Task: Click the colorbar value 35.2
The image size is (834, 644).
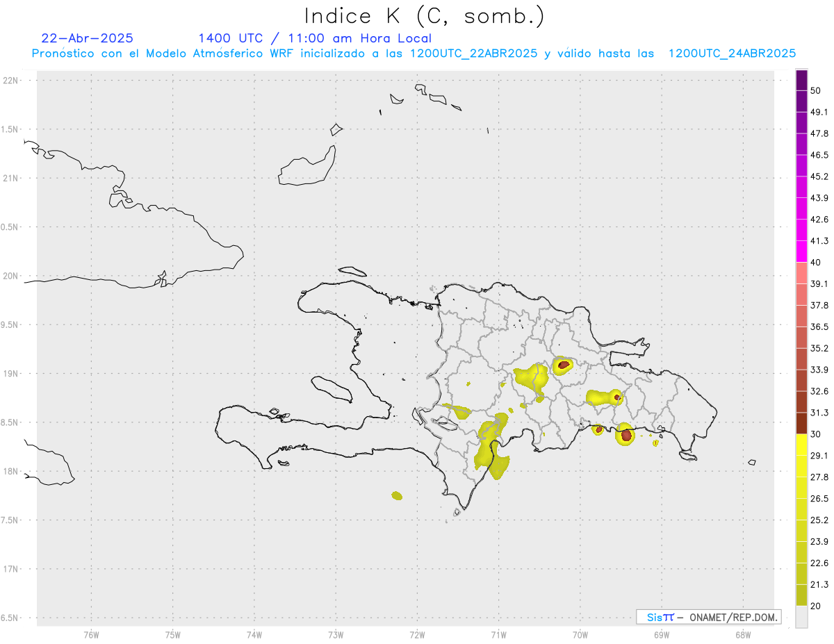Action: point(819,348)
